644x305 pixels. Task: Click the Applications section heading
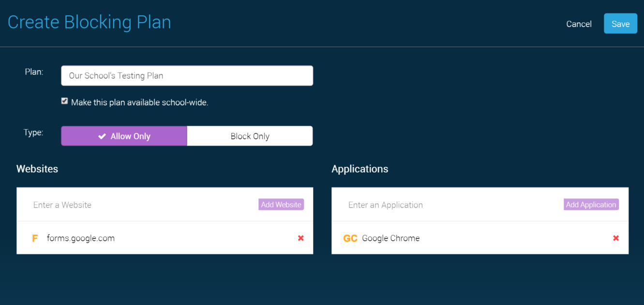(x=360, y=169)
